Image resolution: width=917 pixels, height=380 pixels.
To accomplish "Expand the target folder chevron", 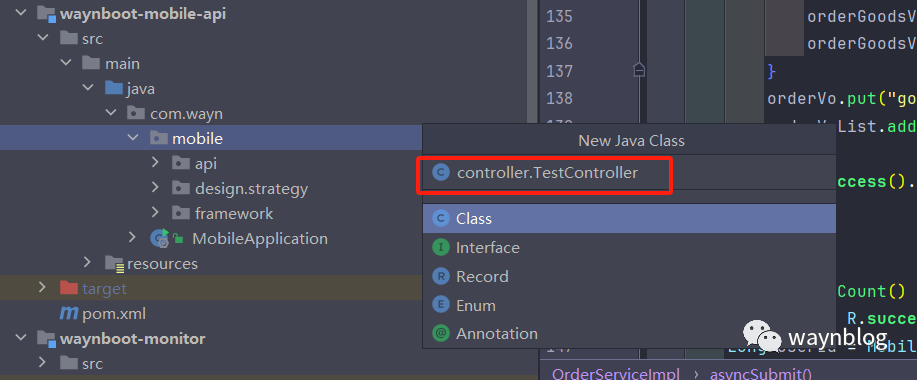I will pos(42,288).
